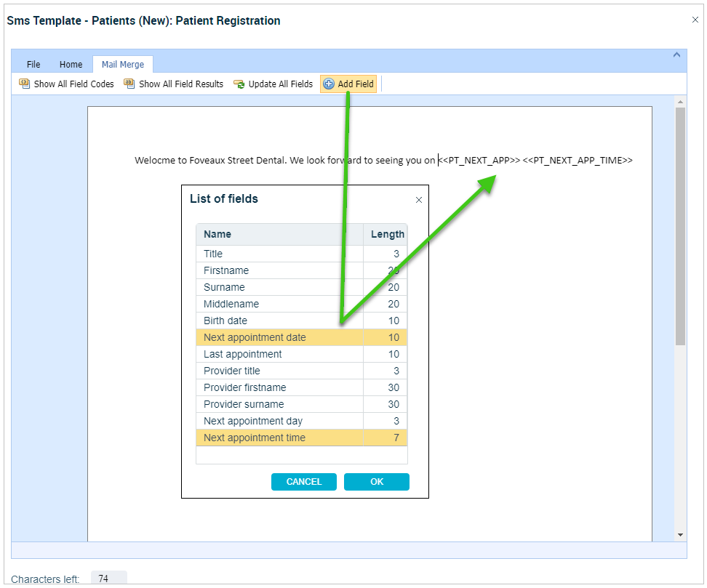Click the CANCEL button
707x588 pixels.
click(304, 482)
